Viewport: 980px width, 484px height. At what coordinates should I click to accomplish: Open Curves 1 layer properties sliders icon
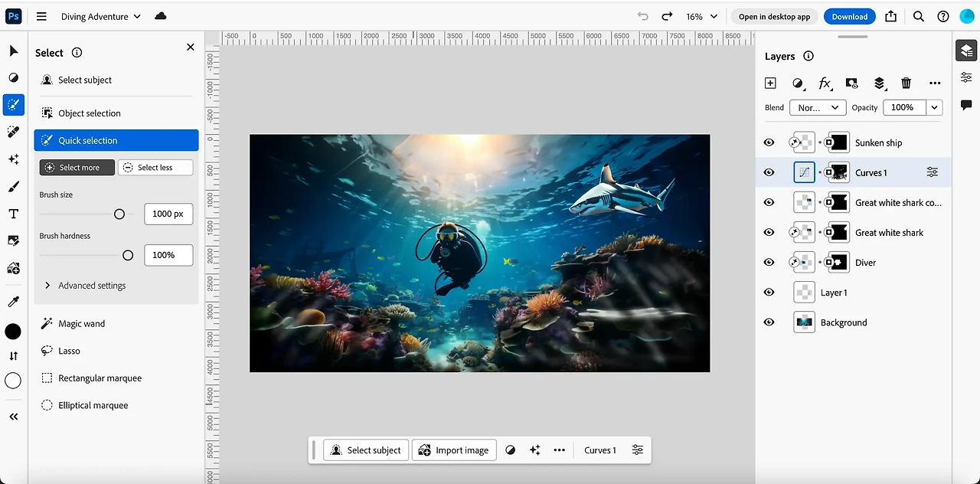coord(932,172)
